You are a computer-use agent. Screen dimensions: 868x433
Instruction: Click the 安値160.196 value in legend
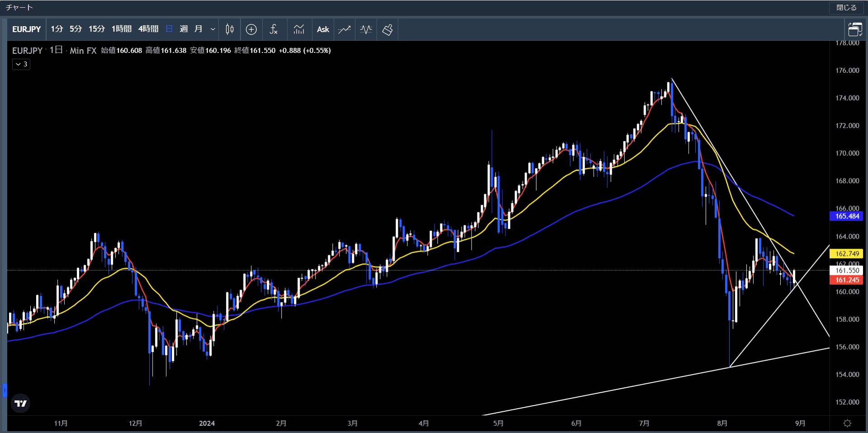tap(210, 51)
